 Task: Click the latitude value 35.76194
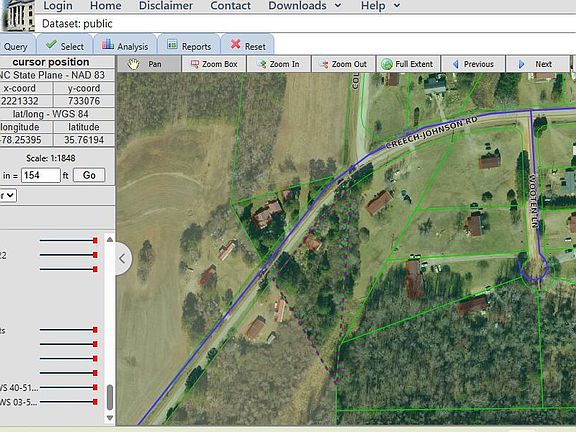click(x=84, y=140)
